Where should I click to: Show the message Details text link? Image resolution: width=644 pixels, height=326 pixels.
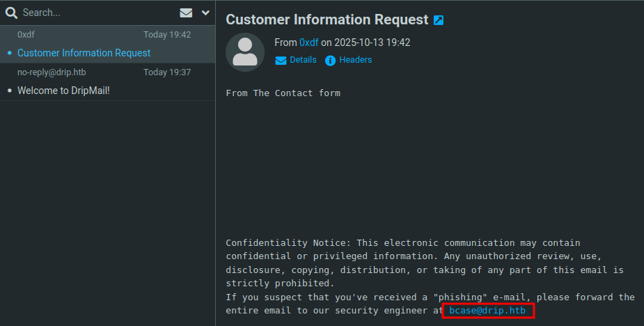pyautogui.click(x=303, y=60)
